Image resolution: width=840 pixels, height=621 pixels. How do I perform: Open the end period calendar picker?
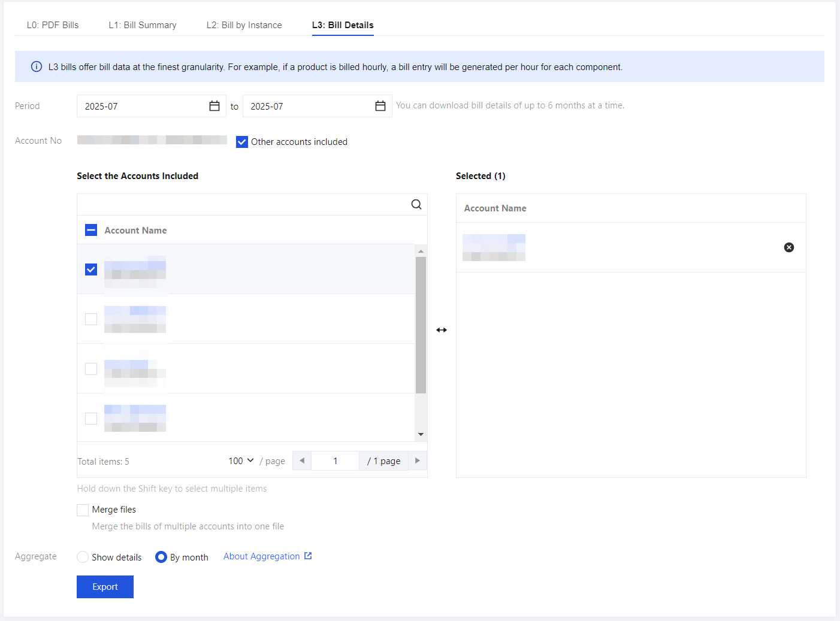[380, 106]
